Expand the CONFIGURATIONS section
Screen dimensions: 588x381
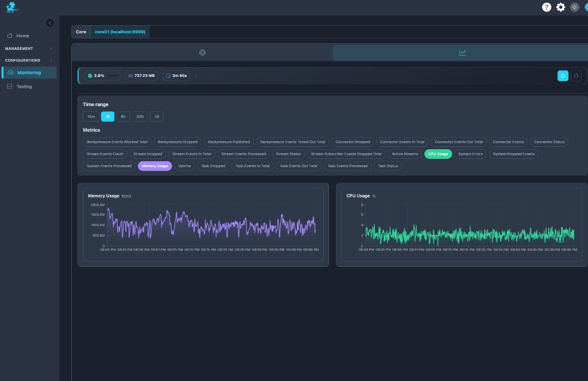29,60
